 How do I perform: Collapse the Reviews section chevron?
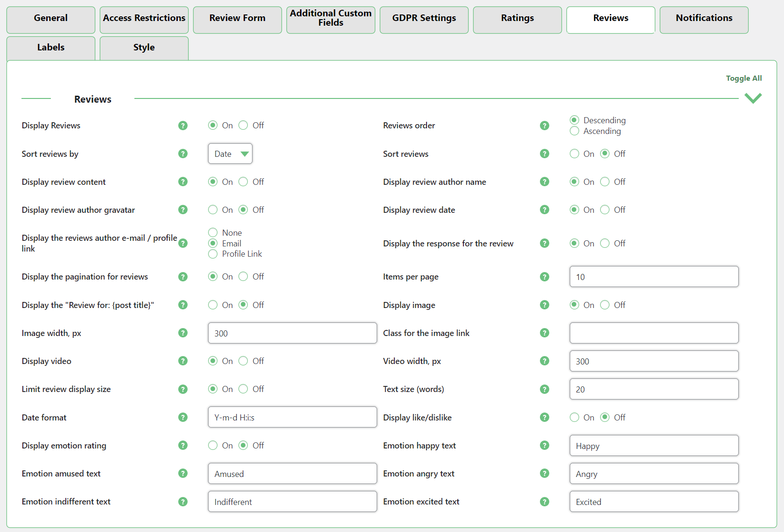pyautogui.click(x=753, y=98)
